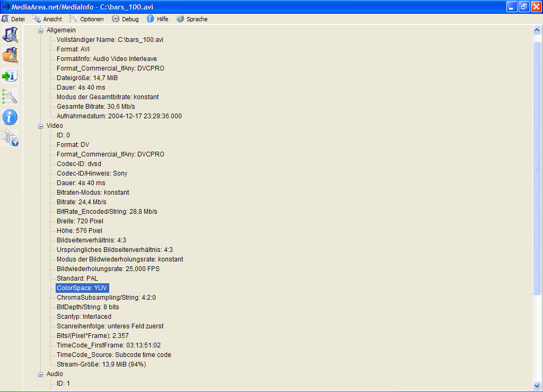This screenshot has height=392, width=543.
Task: Click the Datei menu icon
Action: (x=5, y=19)
